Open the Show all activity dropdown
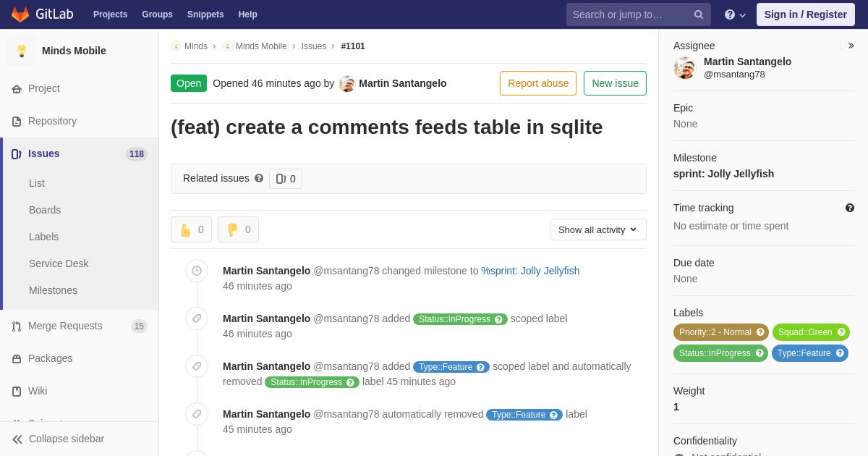Screen dimensions: 868x456 tap(598, 229)
